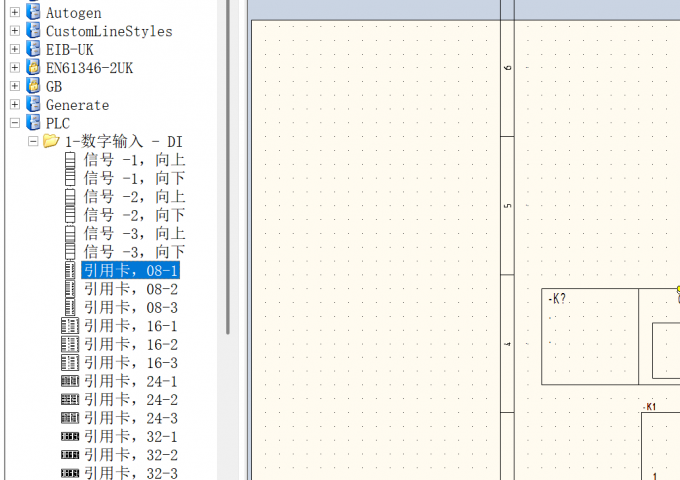Select the highlighted 引用卡, 08-1 entry
The width and height of the screenshot is (680, 480).
131,270
